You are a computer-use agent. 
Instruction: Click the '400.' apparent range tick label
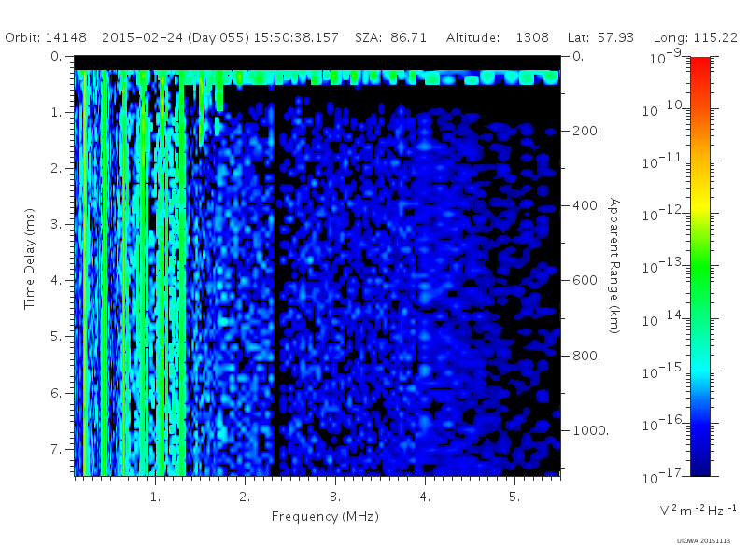(586, 205)
